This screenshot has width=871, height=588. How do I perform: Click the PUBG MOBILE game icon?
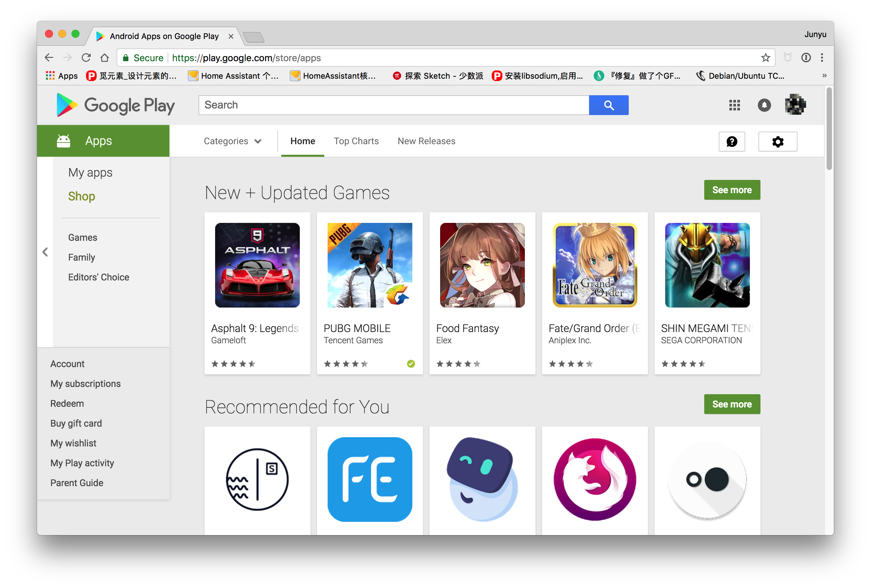(x=370, y=266)
